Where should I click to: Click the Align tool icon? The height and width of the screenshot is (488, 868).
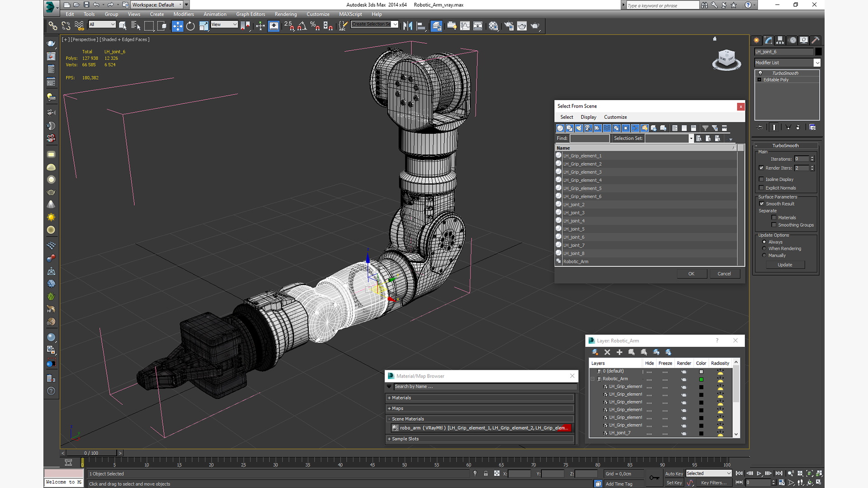(x=421, y=26)
